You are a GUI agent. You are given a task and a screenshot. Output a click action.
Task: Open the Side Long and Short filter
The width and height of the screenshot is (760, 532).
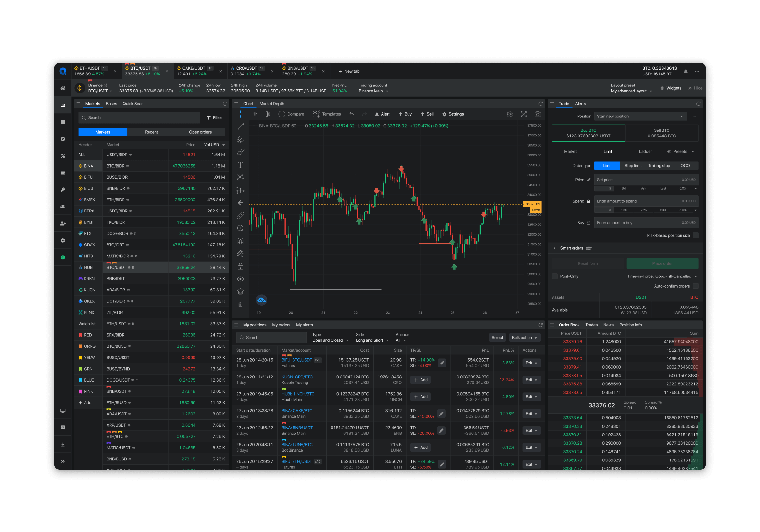click(372, 341)
